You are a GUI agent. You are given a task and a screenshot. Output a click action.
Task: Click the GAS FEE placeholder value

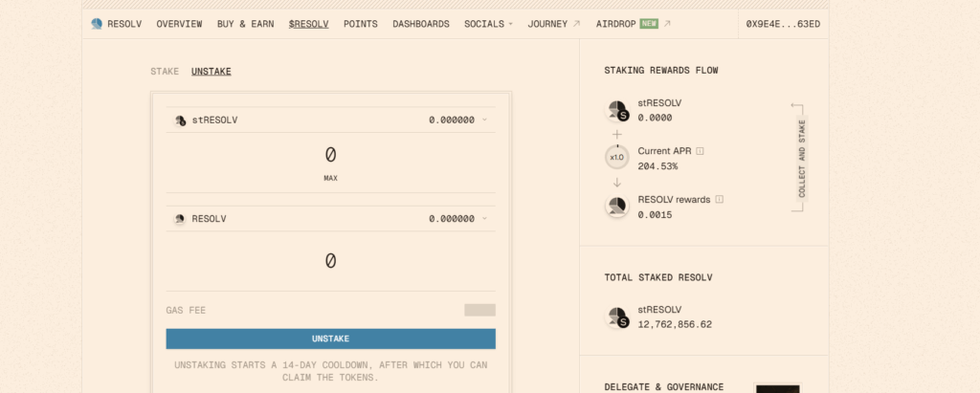click(x=480, y=310)
